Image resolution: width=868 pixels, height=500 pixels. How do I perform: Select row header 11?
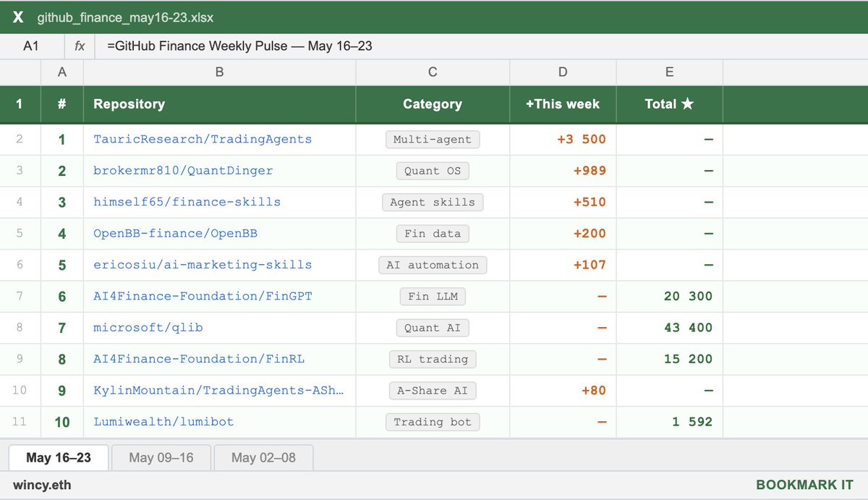20,422
